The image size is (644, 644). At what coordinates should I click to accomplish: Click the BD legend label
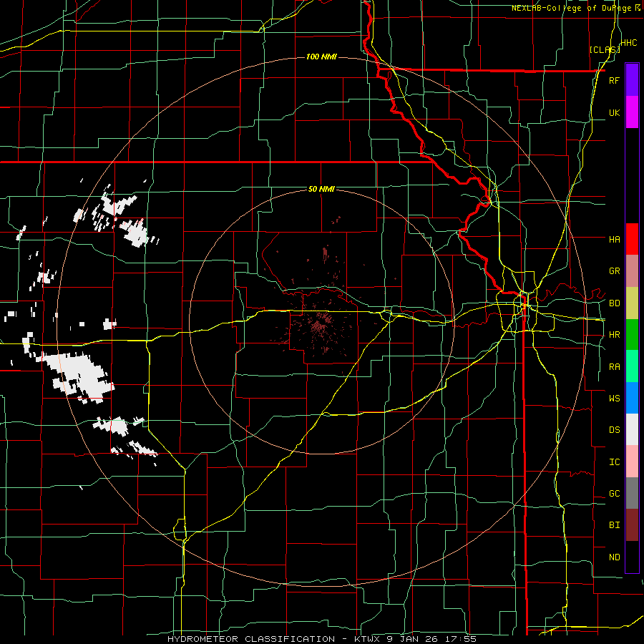pos(614,303)
